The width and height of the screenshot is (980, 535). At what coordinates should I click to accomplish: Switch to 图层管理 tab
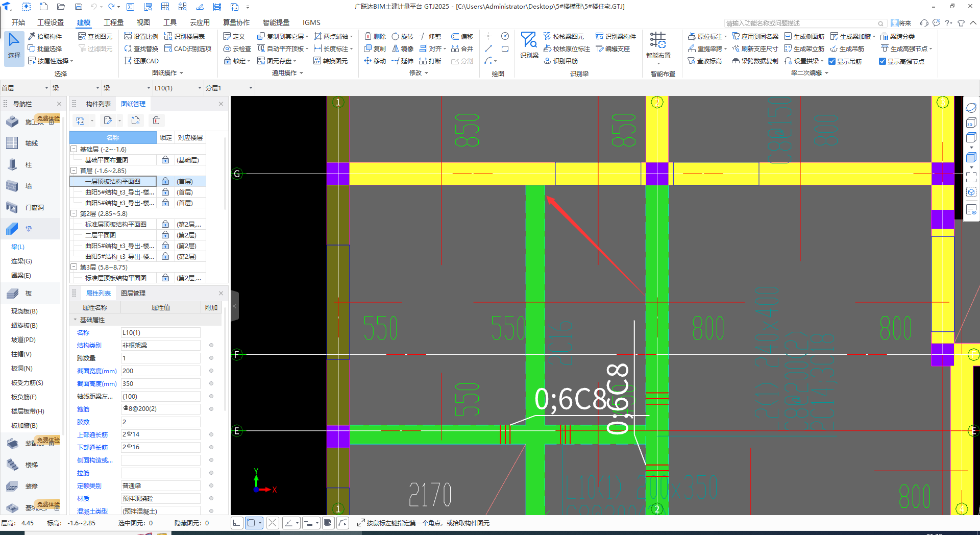point(133,293)
